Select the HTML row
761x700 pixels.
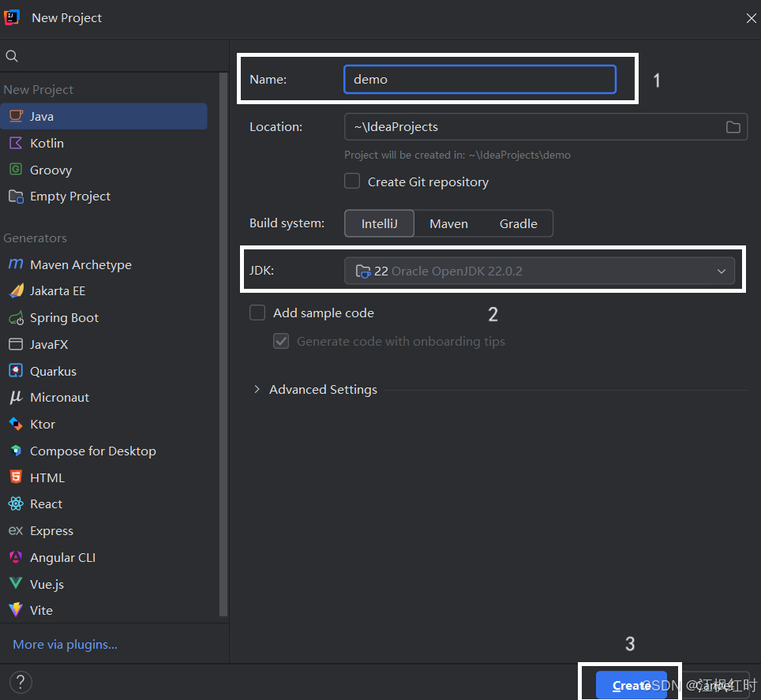tap(104, 477)
